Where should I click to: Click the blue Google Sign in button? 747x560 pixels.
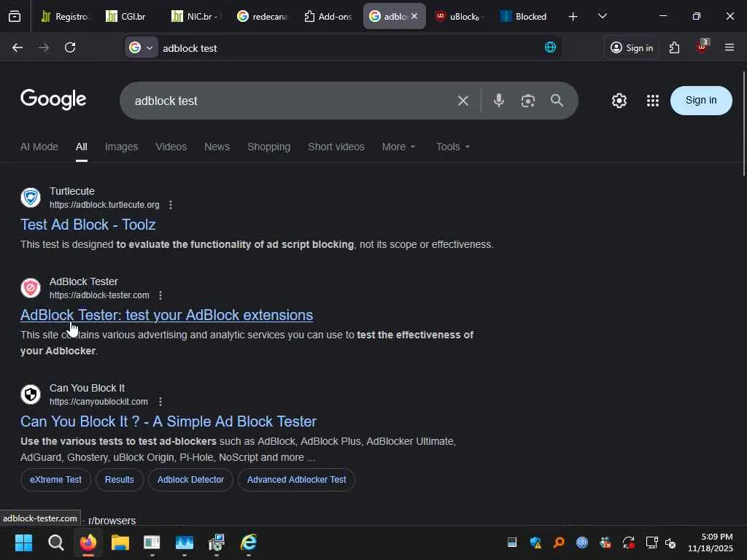(x=701, y=101)
